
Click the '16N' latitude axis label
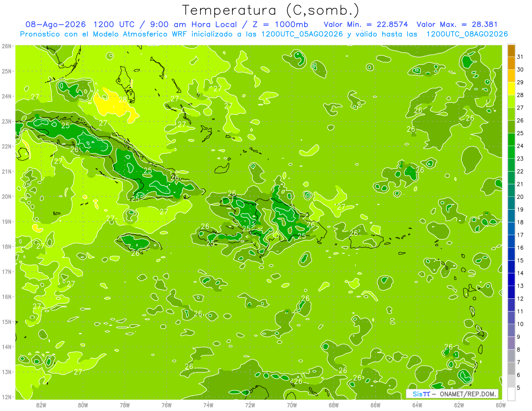(x=6, y=296)
